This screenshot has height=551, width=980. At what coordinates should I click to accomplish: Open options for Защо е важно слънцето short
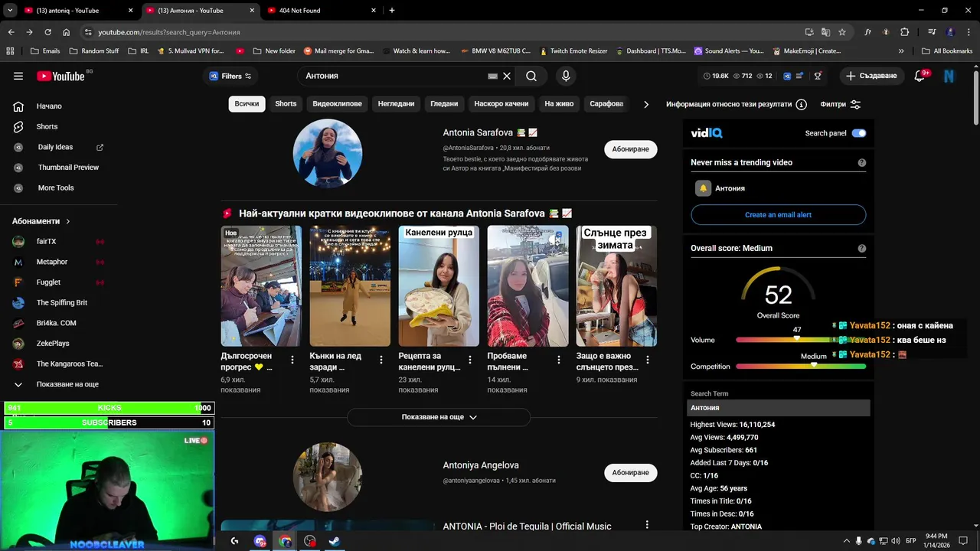648,360
